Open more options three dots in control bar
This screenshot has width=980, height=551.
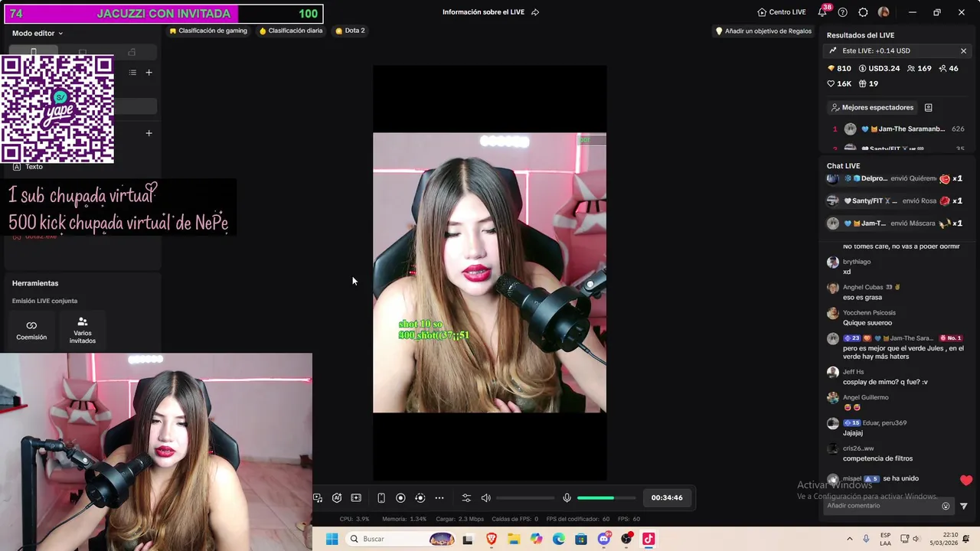pyautogui.click(x=439, y=498)
